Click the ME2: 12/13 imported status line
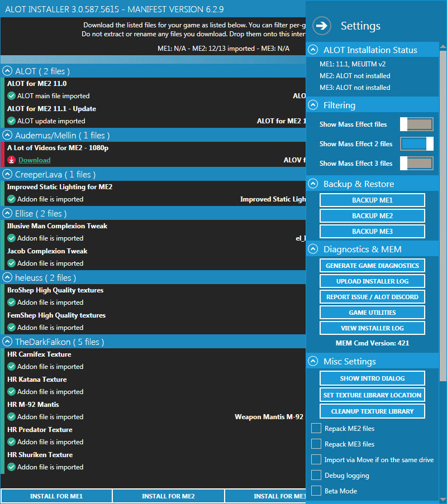The height and width of the screenshot is (504, 447). [223, 49]
